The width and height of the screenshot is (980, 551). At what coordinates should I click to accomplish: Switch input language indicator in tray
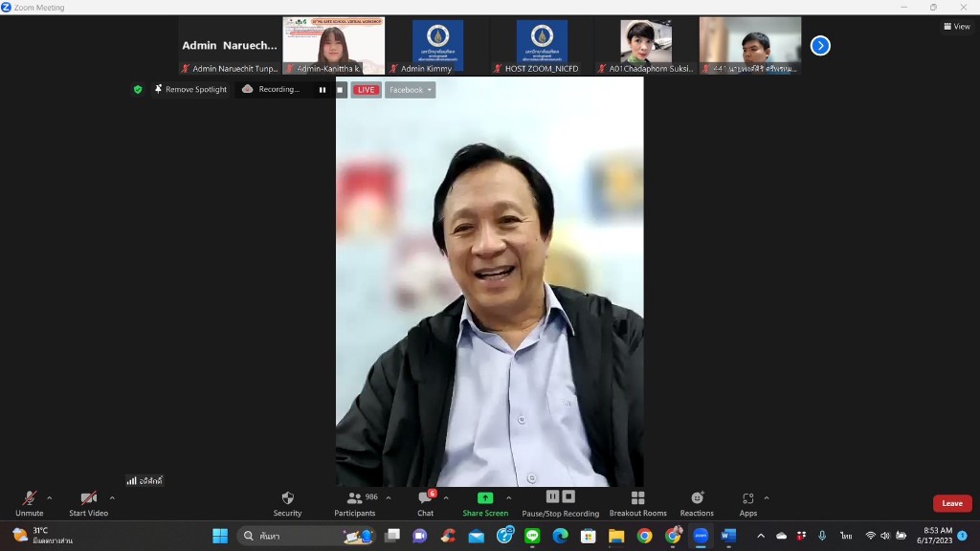[846, 536]
